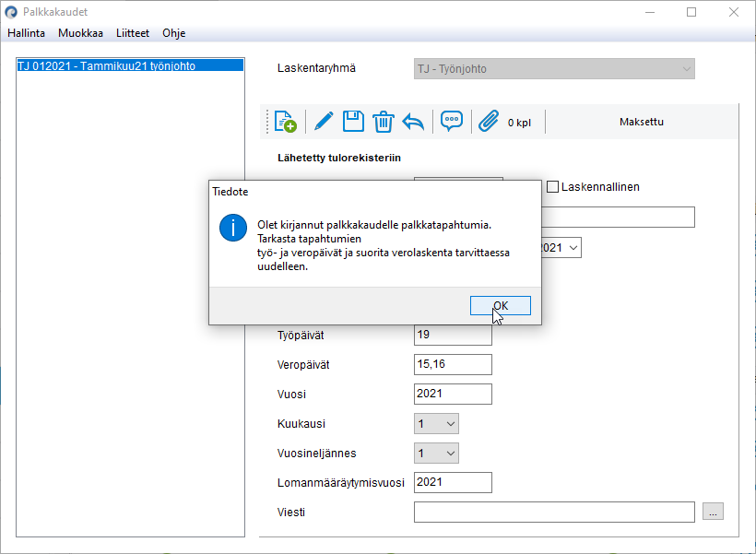Click the Työpäivät input field
The image size is (756, 554).
453,335
